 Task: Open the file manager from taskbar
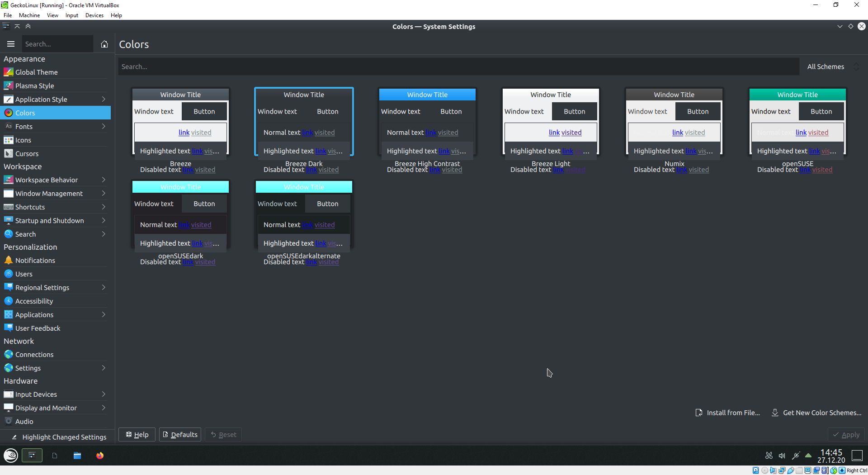point(77,456)
